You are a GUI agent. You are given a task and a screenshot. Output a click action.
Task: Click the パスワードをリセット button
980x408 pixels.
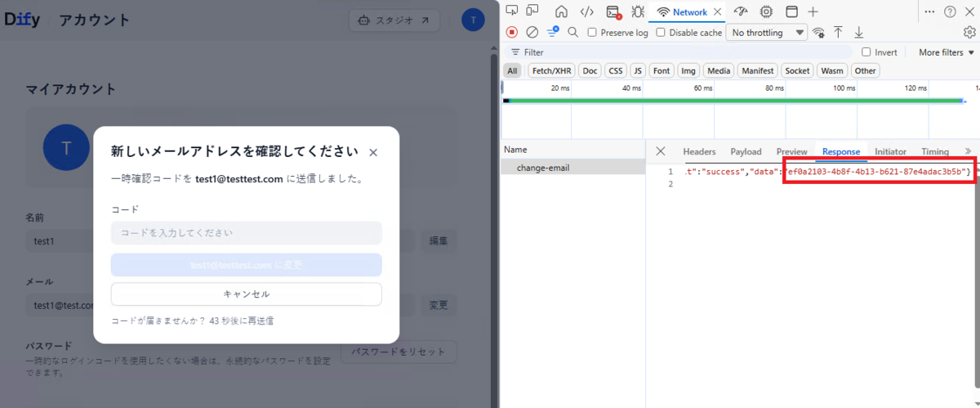399,352
